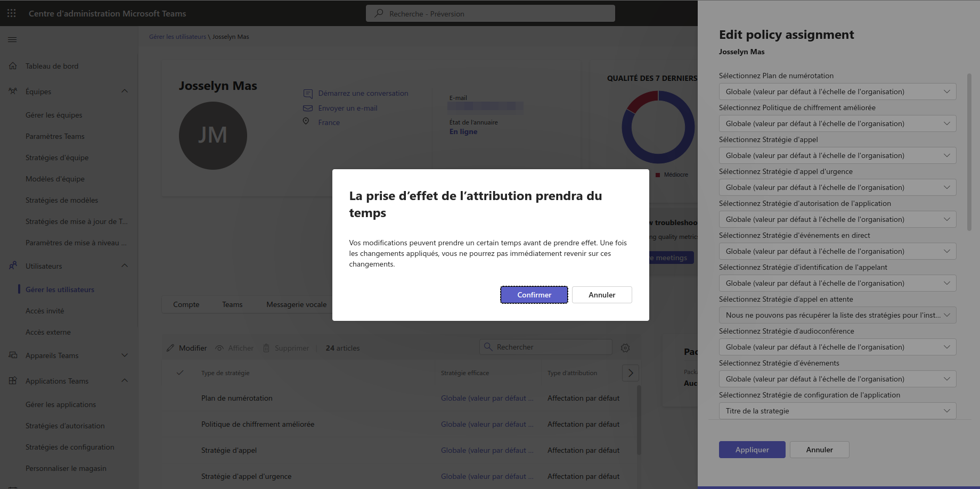980x489 pixels.
Task: Toggle the select-all checkmark in table header
Action: [x=180, y=373]
